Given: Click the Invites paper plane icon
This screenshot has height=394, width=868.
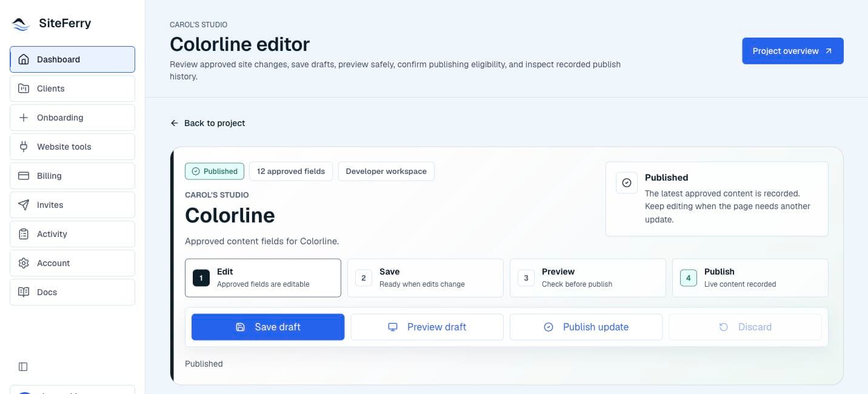Looking at the screenshot, I should [24, 205].
